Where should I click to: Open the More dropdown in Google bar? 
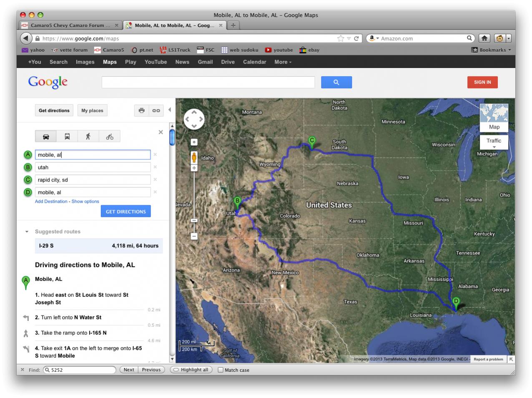(283, 62)
